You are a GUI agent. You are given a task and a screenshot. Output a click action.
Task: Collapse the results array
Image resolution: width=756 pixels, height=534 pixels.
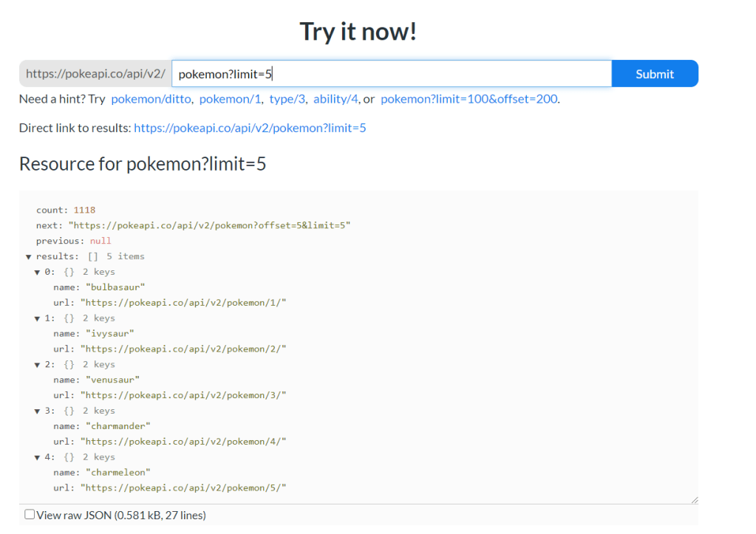coord(29,257)
